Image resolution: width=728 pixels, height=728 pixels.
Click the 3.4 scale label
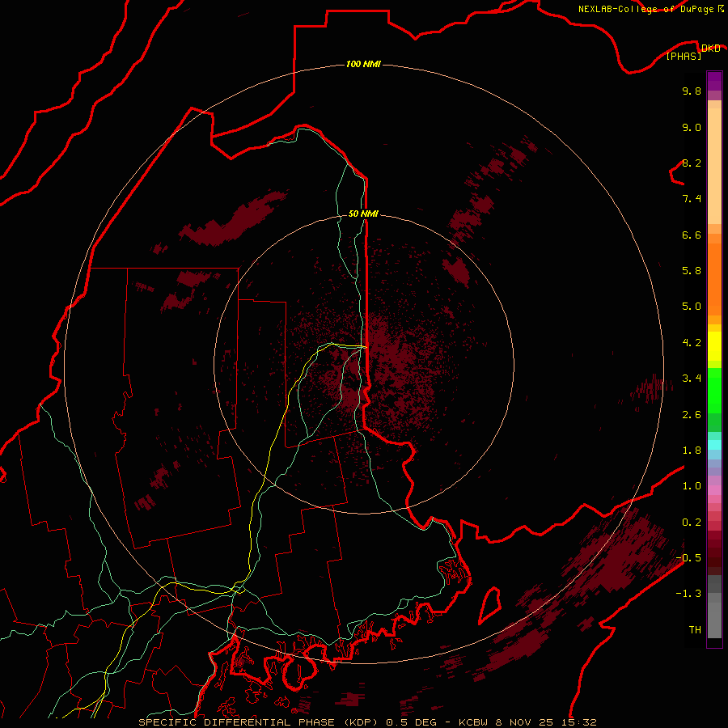tap(692, 379)
